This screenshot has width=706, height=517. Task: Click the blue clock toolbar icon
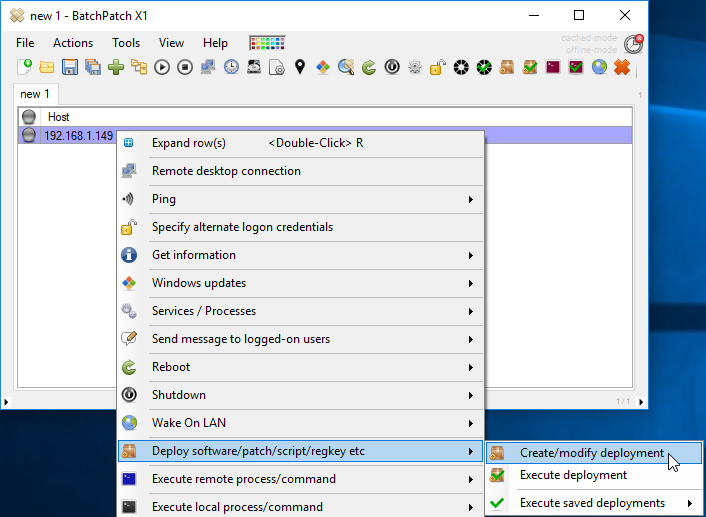(x=231, y=67)
